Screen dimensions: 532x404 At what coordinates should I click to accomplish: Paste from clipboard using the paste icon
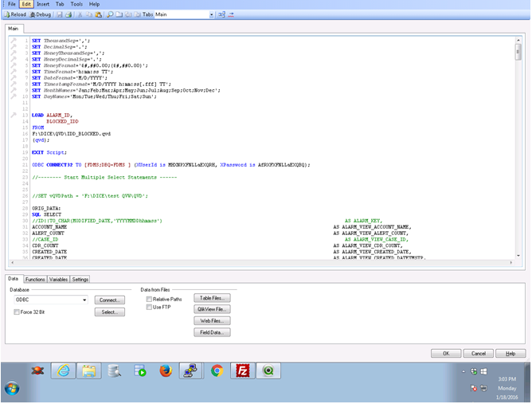click(99, 14)
